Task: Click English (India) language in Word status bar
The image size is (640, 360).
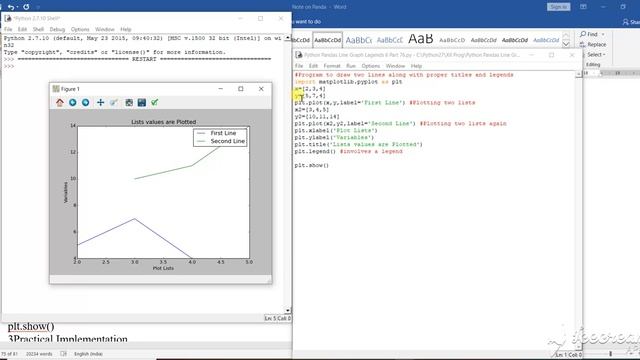Action: pos(88,354)
